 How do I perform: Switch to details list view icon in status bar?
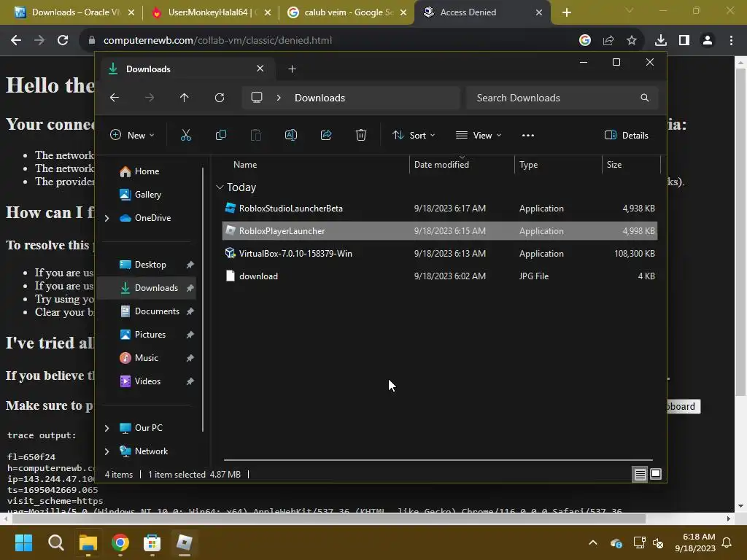tap(640, 474)
